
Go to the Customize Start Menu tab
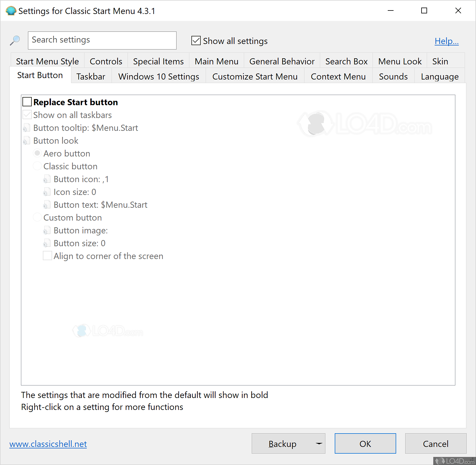(255, 76)
